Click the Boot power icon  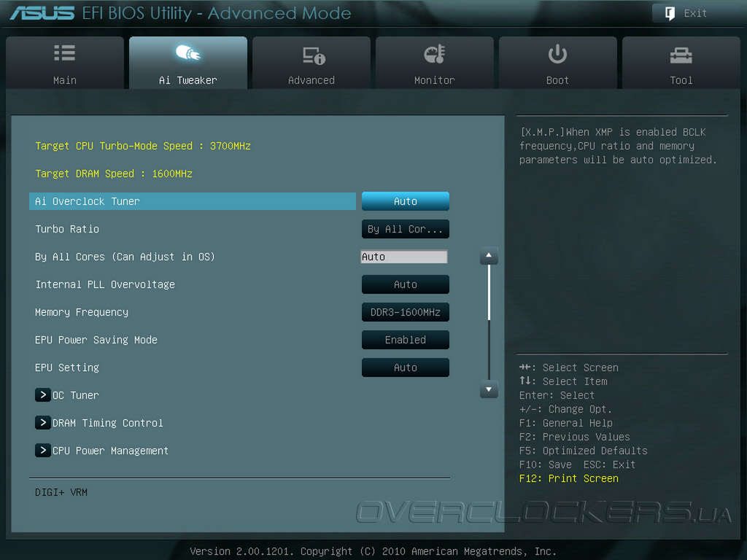pos(557,54)
